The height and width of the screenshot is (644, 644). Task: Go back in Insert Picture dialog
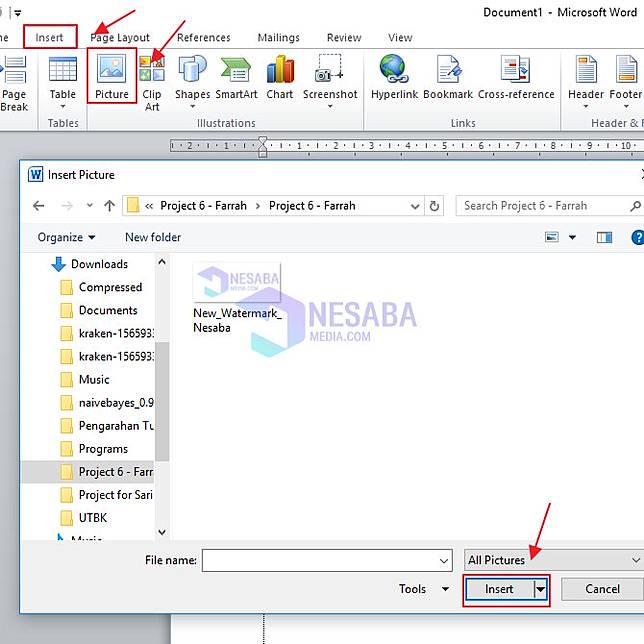(x=39, y=205)
